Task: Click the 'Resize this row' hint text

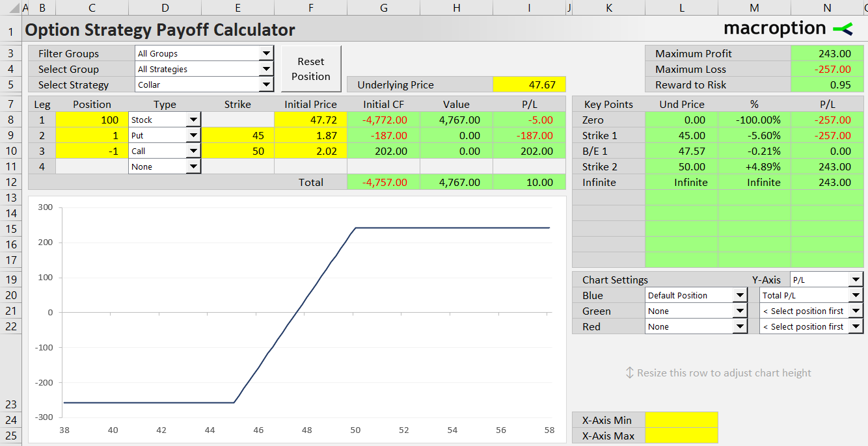Action: point(718,373)
